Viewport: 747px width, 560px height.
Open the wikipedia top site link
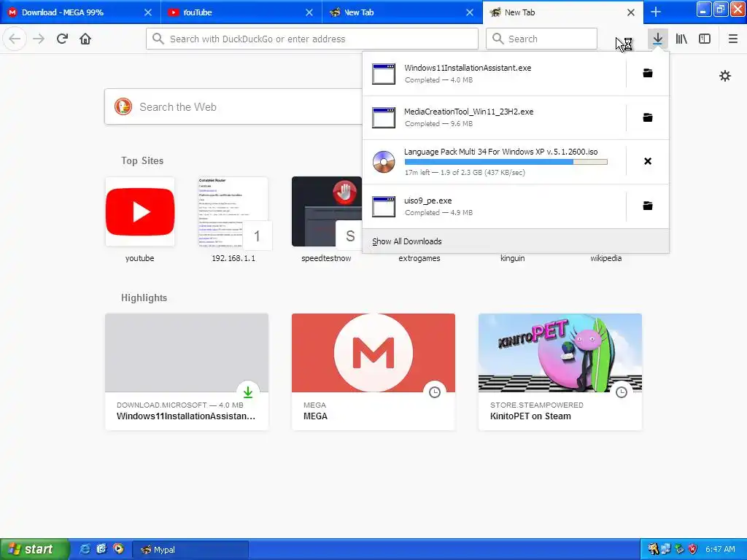[x=606, y=258]
